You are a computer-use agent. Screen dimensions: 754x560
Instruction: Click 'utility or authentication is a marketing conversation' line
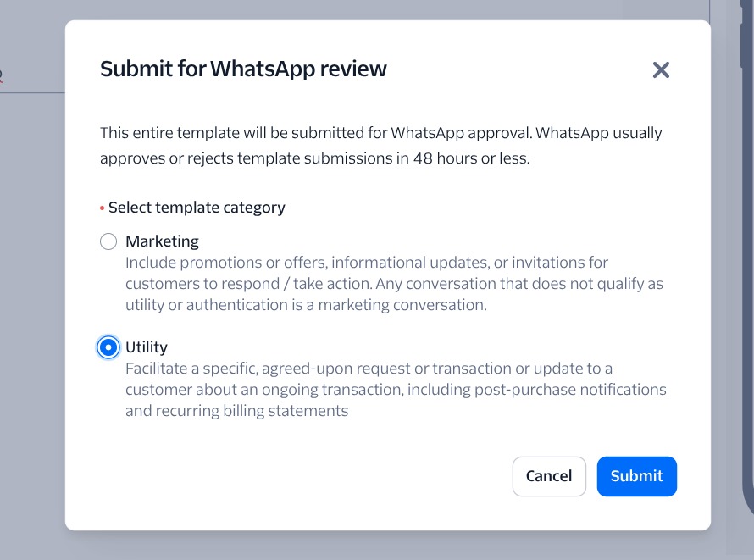306,305
